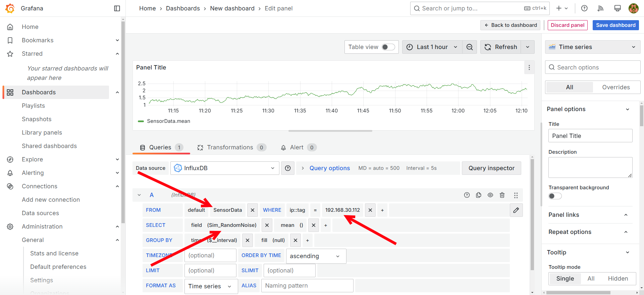Click the ALIAS naming pattern field
The height and width of the screenshot is (295, 644).
point(307,286)
